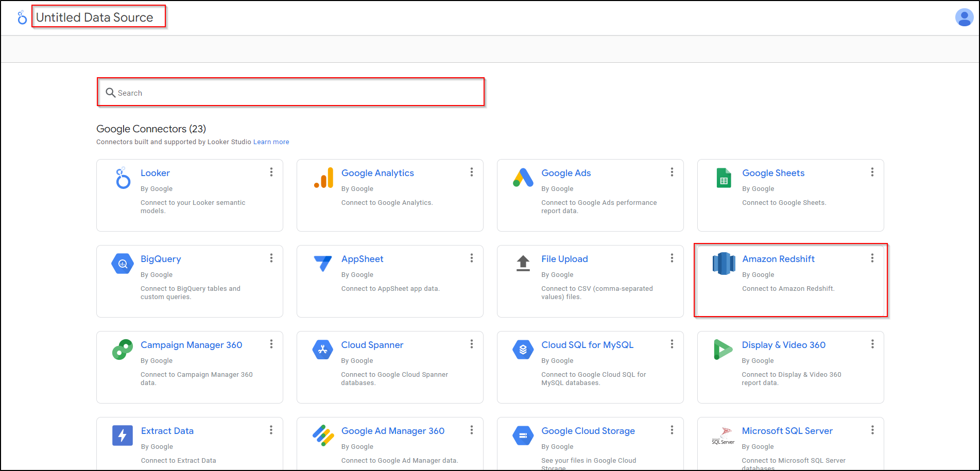Open more options for Google Analytics
This screenshot has height=471, width=980.
tap(472, 172)
